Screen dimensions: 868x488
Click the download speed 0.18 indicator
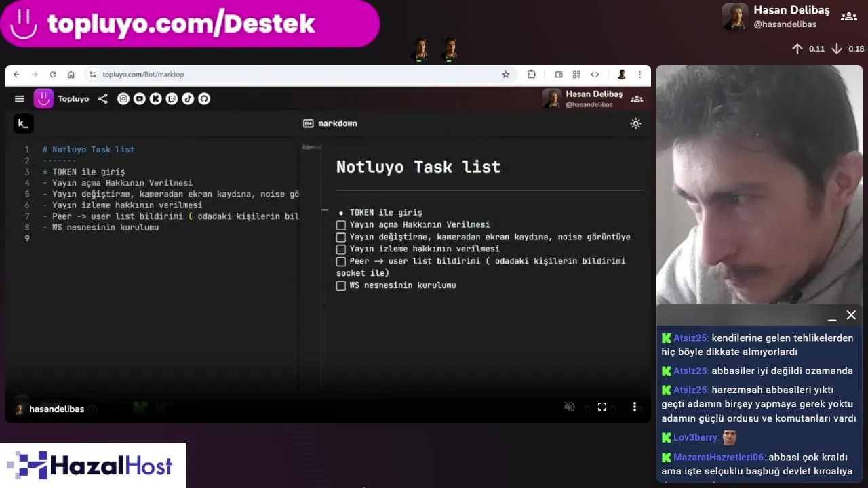click(848, 49)
